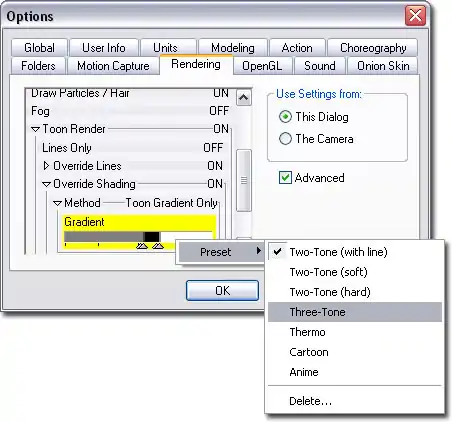
Task: Click the scroll up arrow button
Action: pos(244,98)
